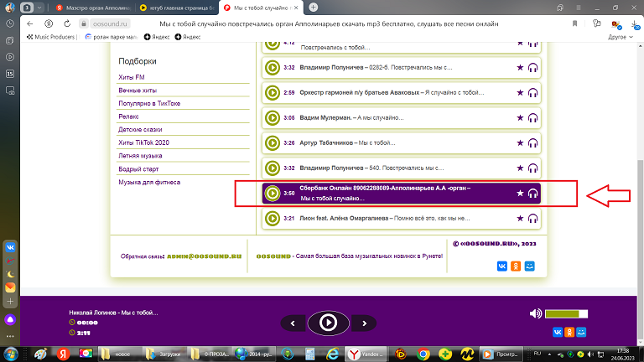Screen dimensions: 644x362
Task: Open Хиты TikTok 2020 collection
Action: click(143, 142)
